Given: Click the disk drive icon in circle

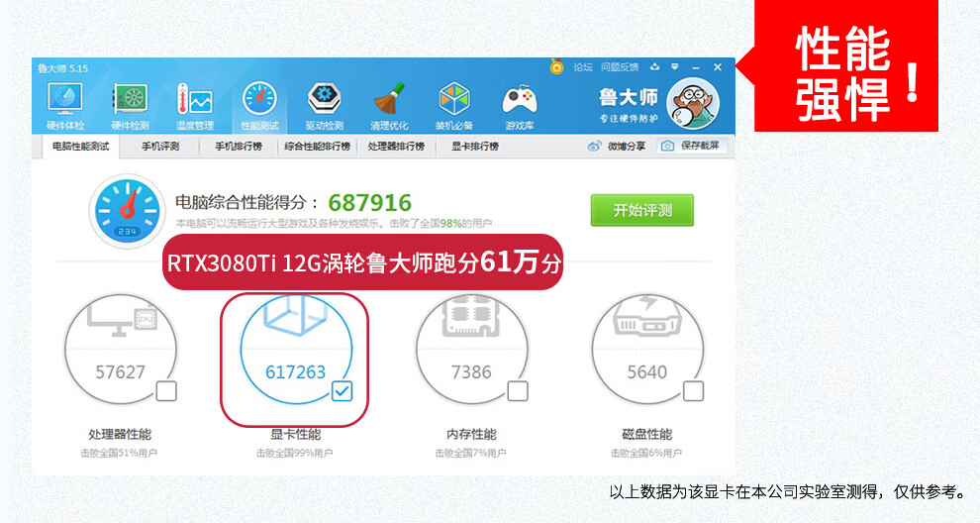Looking at the screenshot, I should 646,315.
